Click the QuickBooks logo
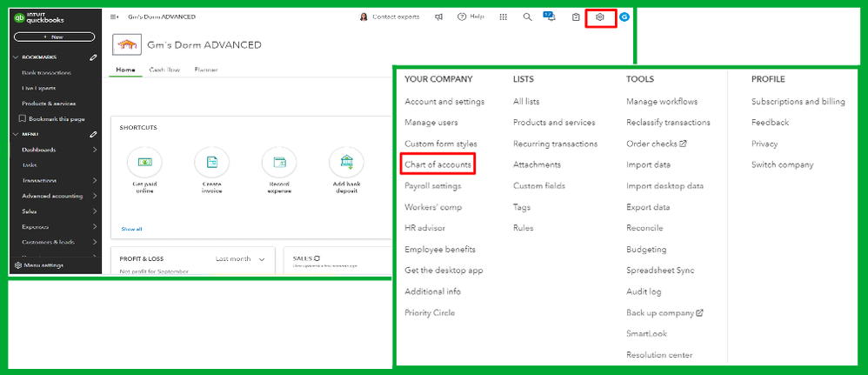 [39, 17]
